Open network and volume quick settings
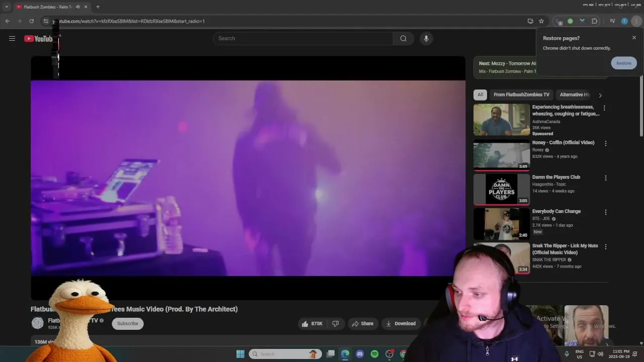The image size is (644, 362). click(x=597, y=354)
